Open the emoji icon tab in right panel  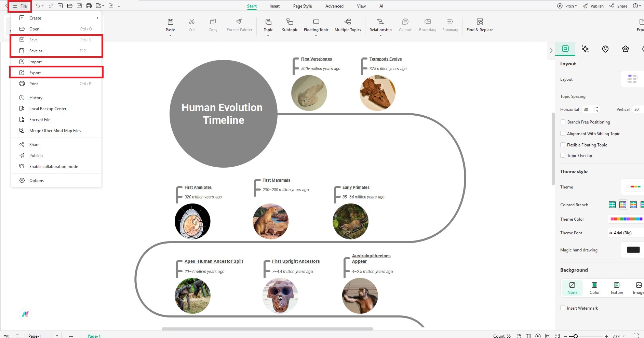[x=605, y=49]
